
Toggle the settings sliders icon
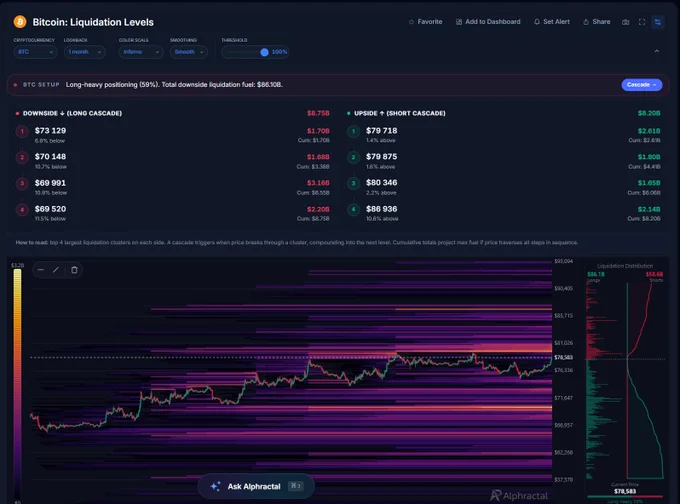(657, 22)
